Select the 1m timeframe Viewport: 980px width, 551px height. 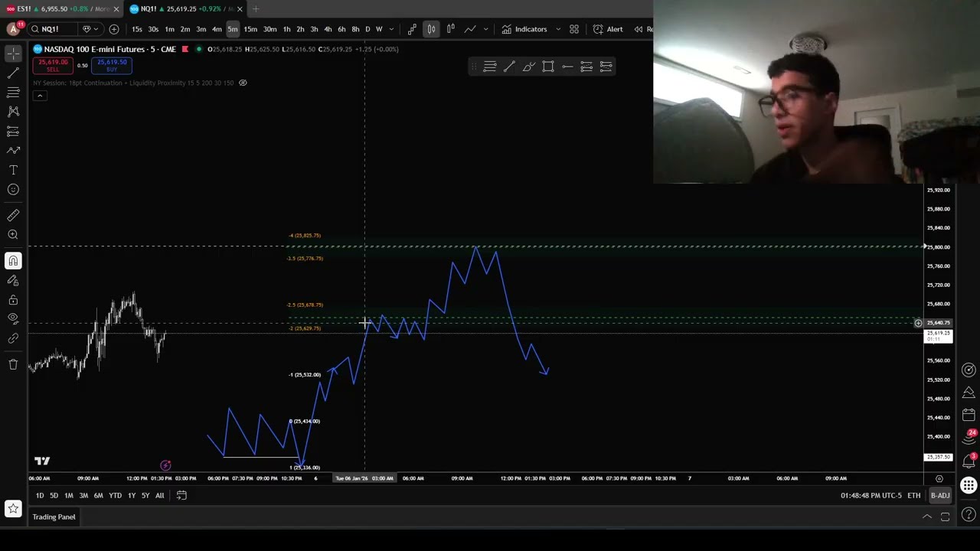pos(169,29)
